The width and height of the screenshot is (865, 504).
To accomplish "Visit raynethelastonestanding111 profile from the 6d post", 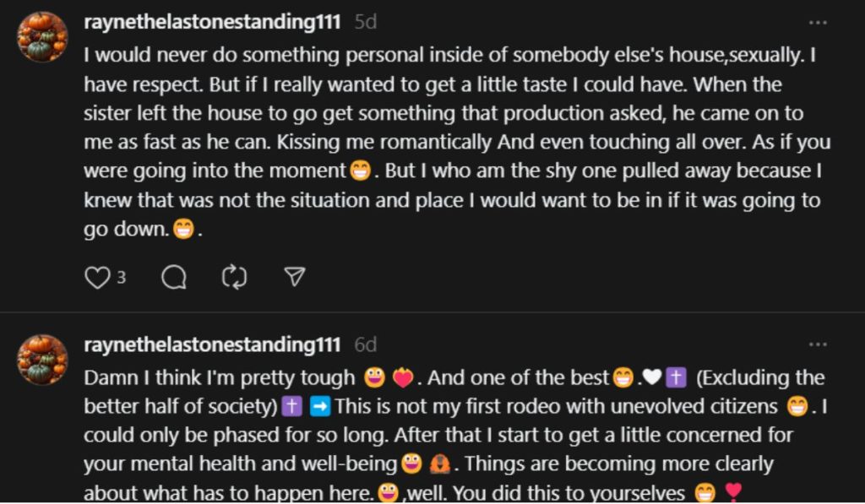I will [x=212, y=345].
